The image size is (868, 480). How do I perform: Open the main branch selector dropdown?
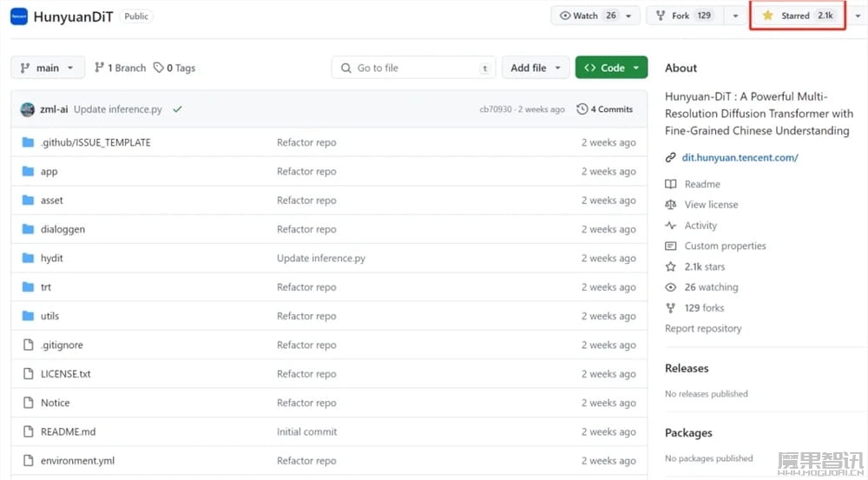pos(48,68)
